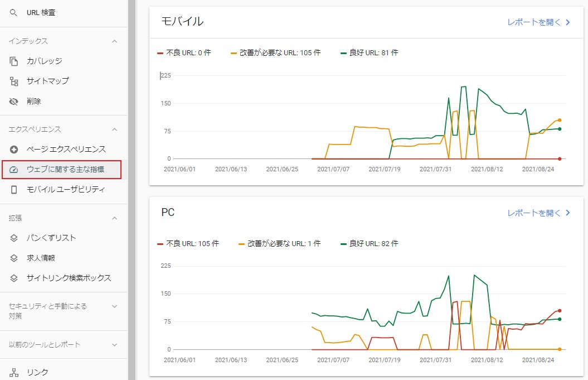588x380 pixels.
Task: Collapse the 拡張 section
Action: (115, 218)
